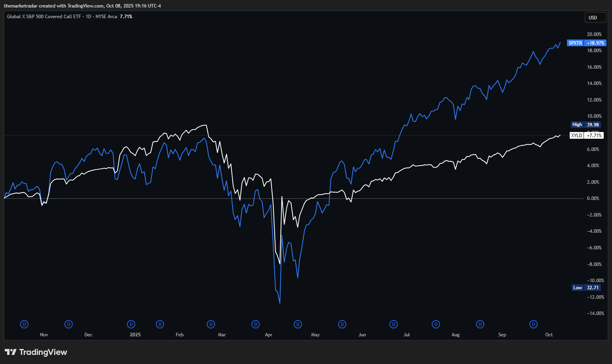Click the dividend marker below May
This screenshot has width=612, height=364.
pyautogui.click(x=298, y=324)
